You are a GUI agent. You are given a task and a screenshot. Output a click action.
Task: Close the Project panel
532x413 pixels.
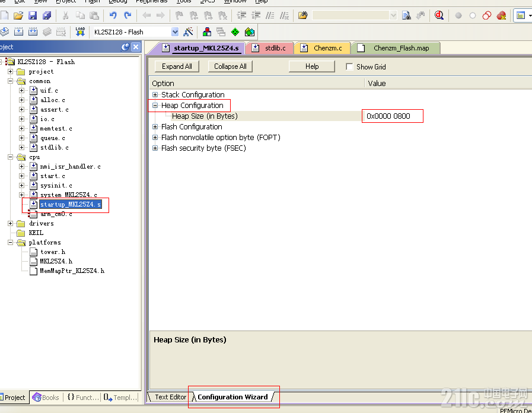(136, 47)
